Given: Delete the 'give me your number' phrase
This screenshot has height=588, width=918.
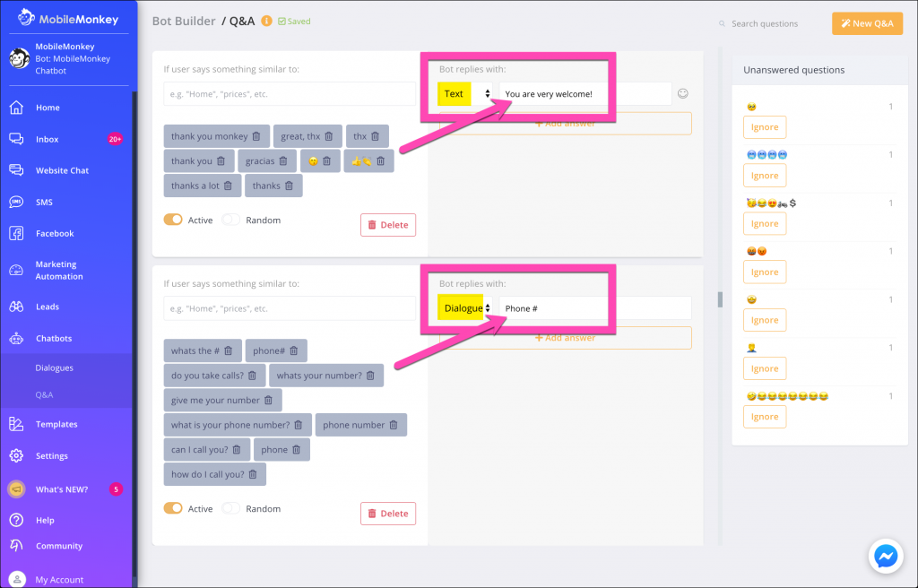Looking at the screenshot, I should 268,400.
